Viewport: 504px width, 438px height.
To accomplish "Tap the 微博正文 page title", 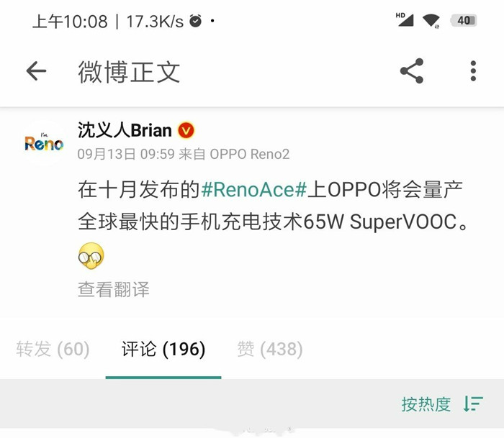I will point(129,72).
